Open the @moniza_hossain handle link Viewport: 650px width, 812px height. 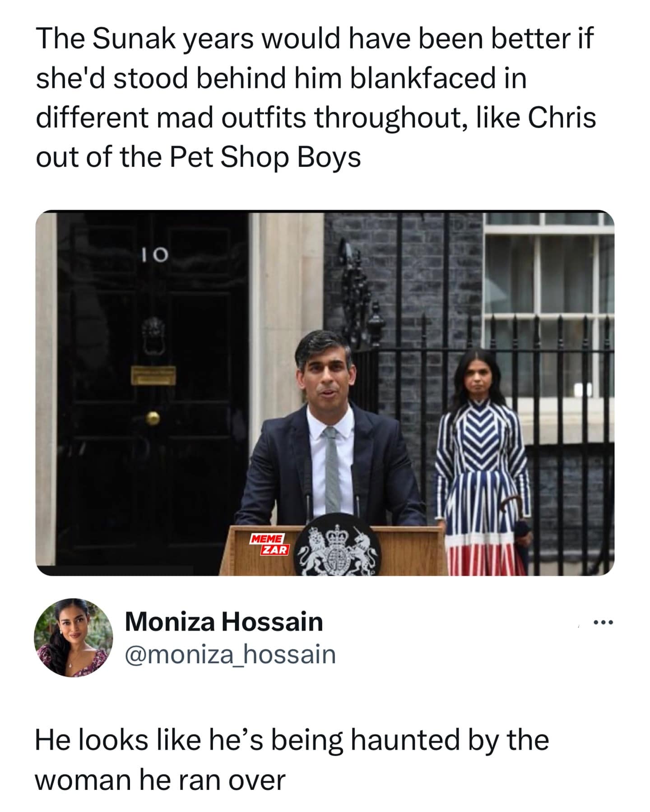pyautogui.click(x=230, y=654)
